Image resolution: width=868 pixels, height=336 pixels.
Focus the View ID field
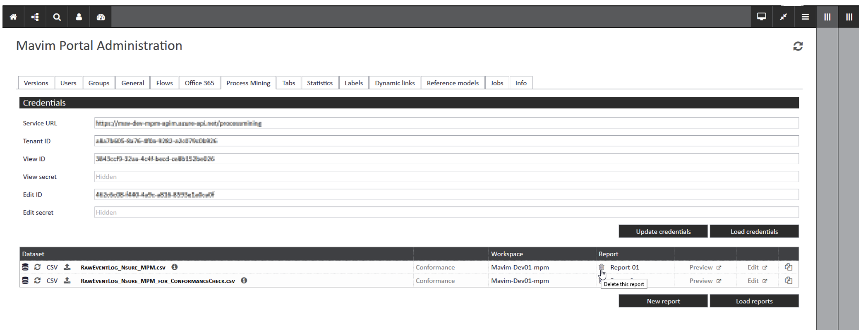coord(446,159)
